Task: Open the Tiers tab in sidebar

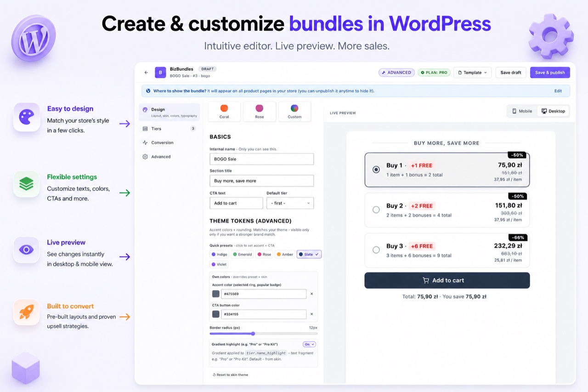Action: (x=170, y=129)
